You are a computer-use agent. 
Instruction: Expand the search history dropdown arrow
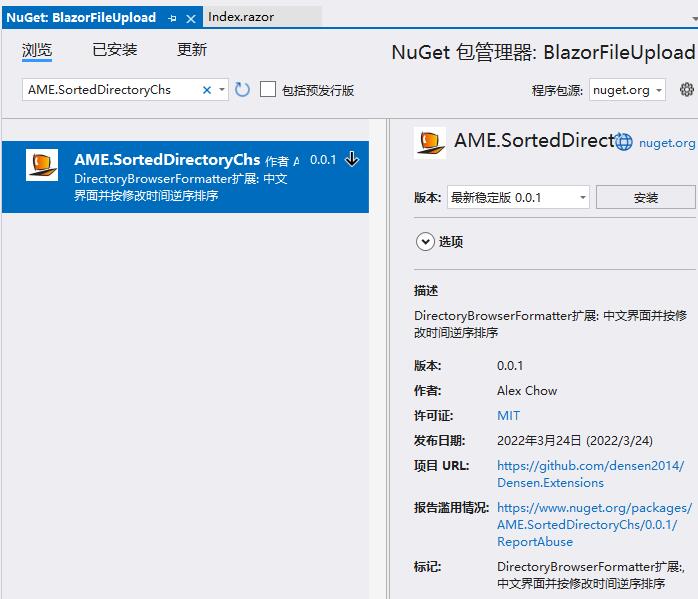coord(222,90)
